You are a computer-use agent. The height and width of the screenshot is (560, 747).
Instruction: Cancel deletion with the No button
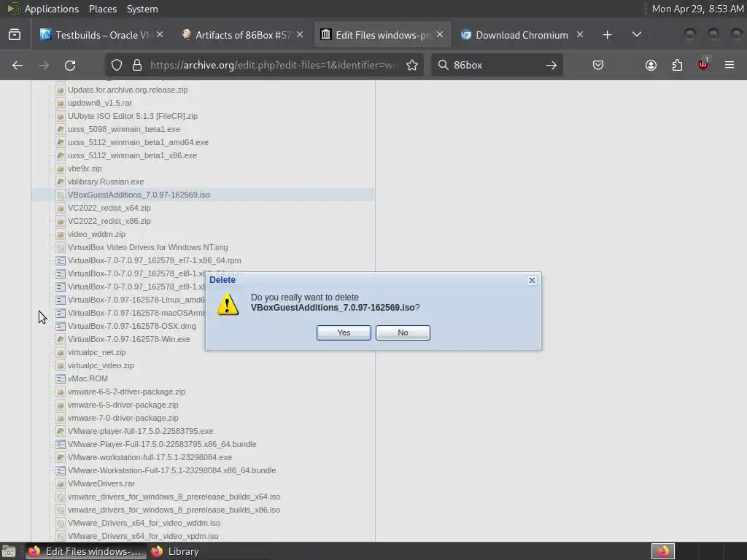pyautogui.click(x=403, y=332)
